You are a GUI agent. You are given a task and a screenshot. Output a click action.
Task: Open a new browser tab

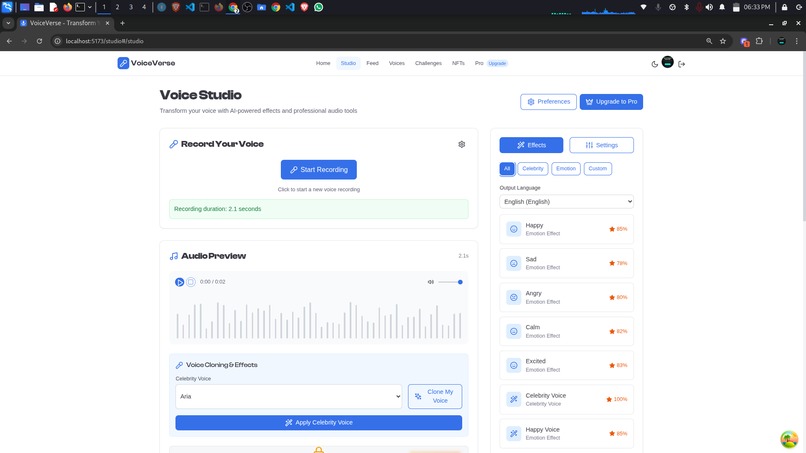122,23
